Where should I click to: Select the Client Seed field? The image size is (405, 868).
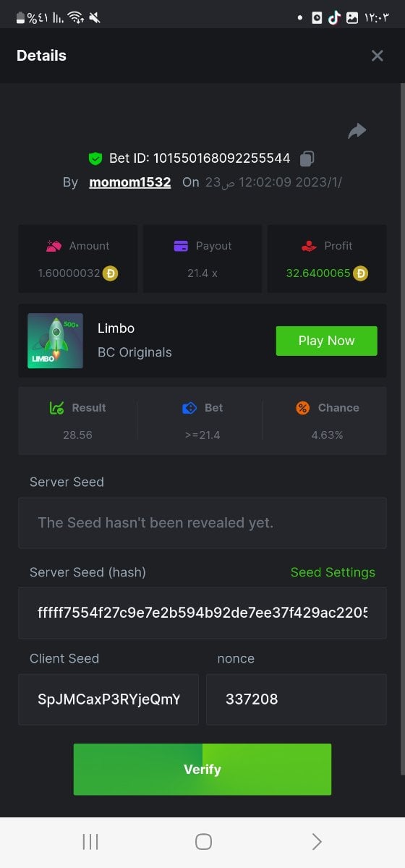[108, 699]
